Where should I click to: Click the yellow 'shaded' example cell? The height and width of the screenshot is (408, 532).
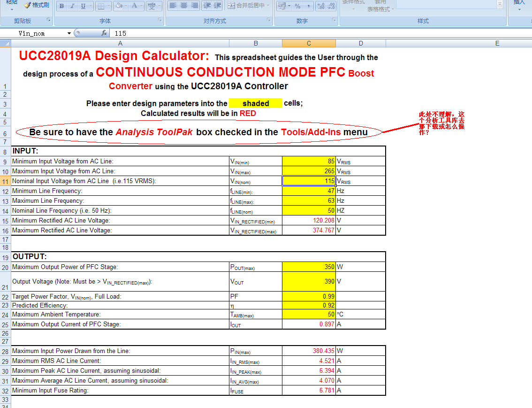point(256,103)
